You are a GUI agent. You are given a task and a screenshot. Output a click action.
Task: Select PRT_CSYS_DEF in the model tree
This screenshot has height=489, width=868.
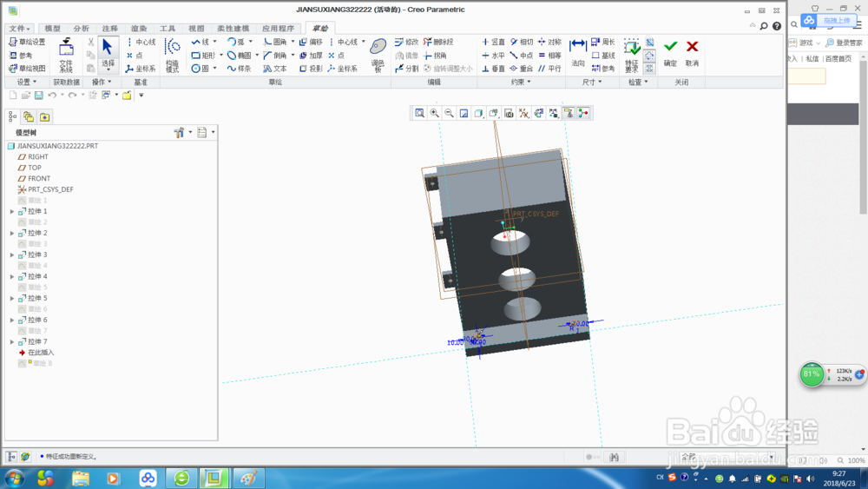click(45, 189)
